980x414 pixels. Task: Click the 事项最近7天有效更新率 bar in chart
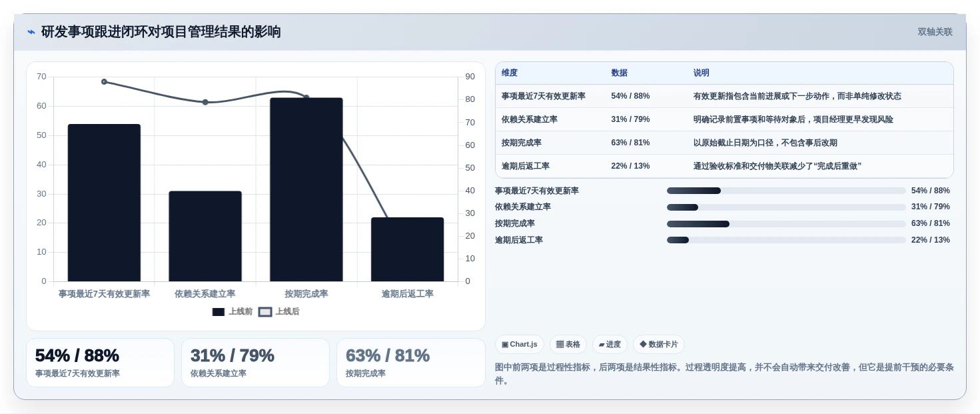coord(104,203)
